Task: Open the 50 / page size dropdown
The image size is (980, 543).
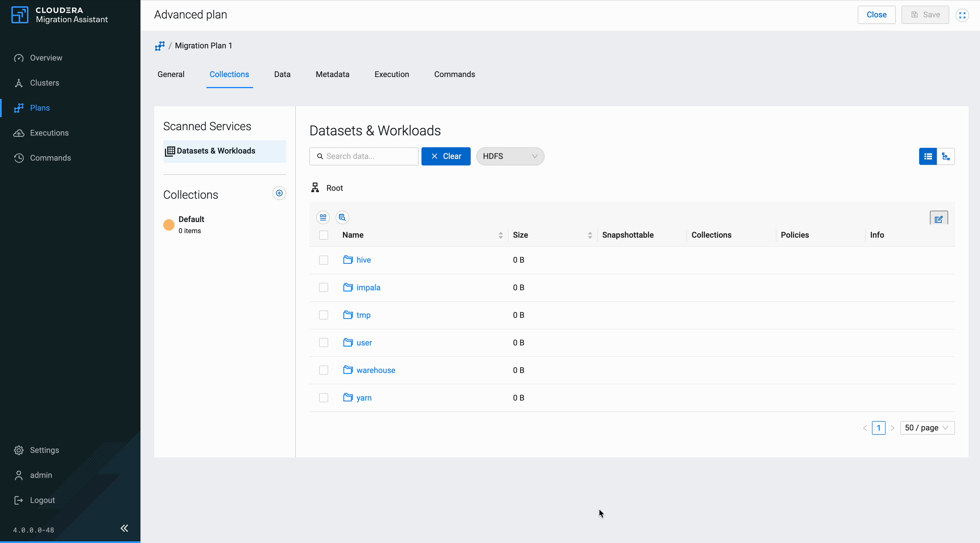Action: tap(927, 428)
